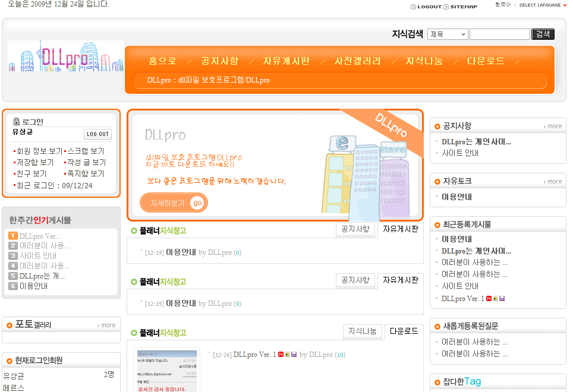Click the LOG OUT button in the login box
Image resolution: width=573 pixels, height=392 pixels.
point(97,134)
